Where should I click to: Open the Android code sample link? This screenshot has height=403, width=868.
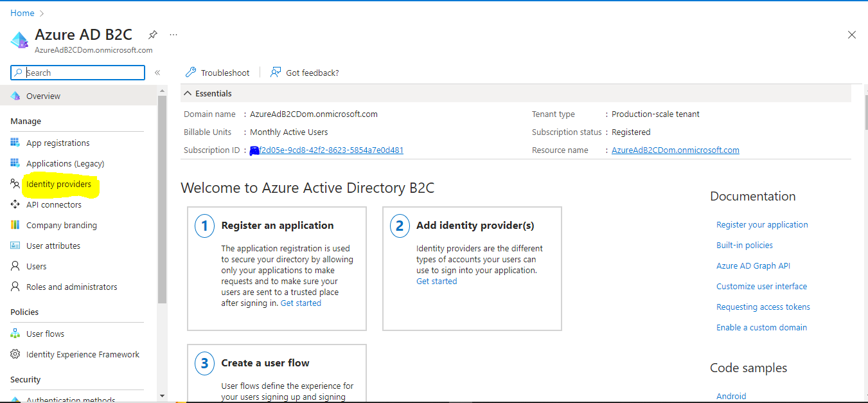pyautogui.click(x=731, y=396)
